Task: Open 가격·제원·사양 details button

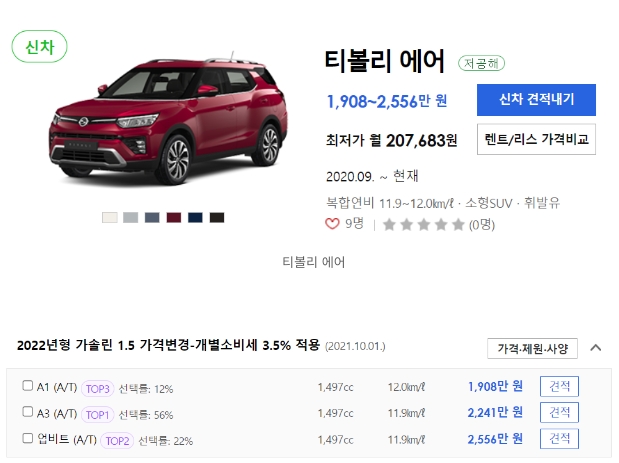Action: coord(532,349)
